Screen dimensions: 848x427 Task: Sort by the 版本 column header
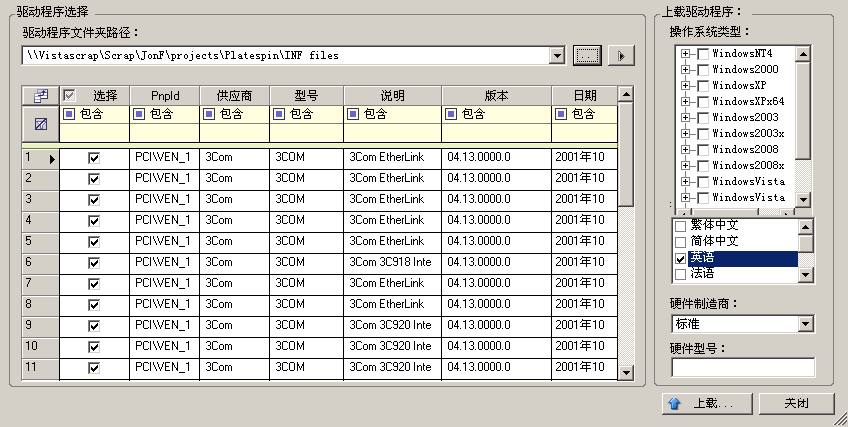click(x=496, y=96)
